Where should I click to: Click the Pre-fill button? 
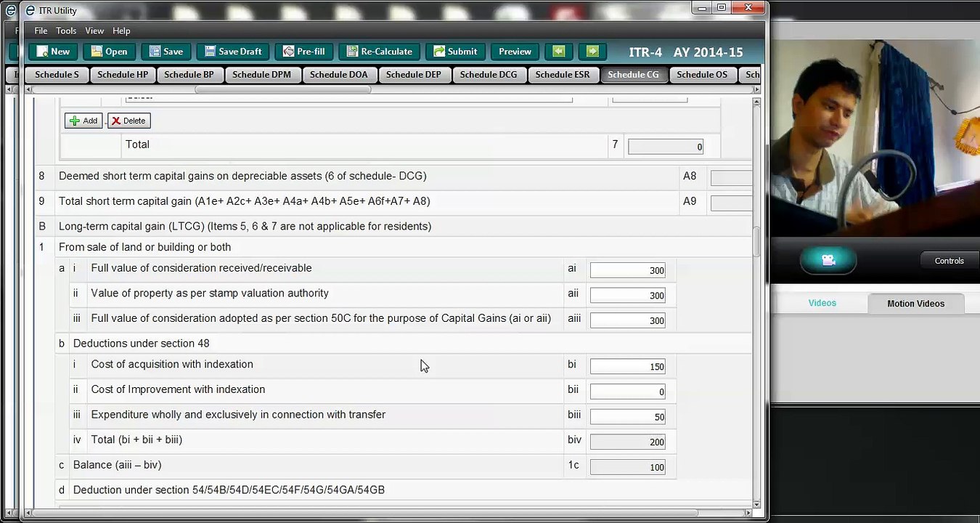[304, 52]
